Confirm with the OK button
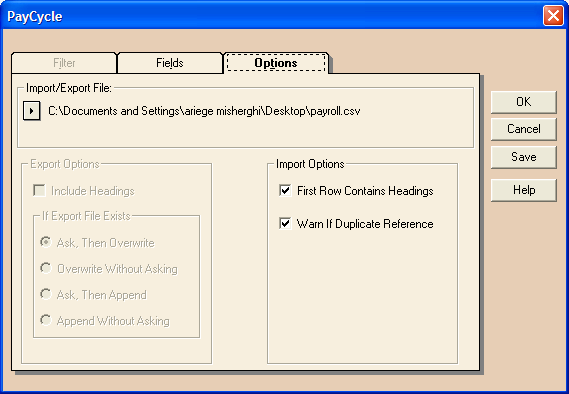 pos(524,102)
